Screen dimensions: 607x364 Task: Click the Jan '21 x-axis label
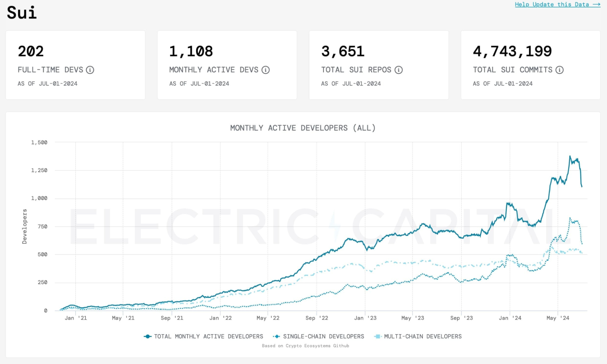[x=76, y=318]
